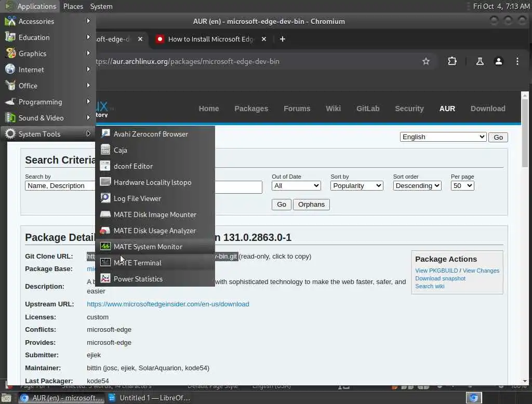The image size is (532, 404).
Task: Bookmark this page with star icon
Action: [x=426, y=61]
